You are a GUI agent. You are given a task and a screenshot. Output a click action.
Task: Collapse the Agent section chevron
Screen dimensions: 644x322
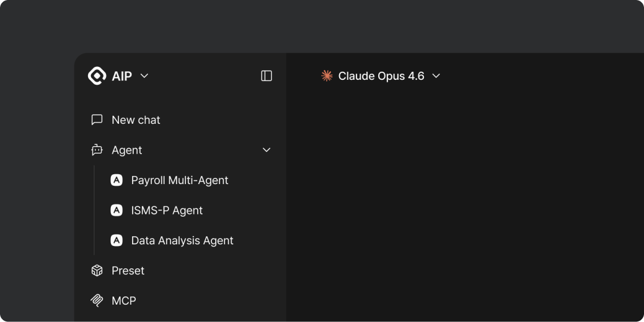point(266,150)
